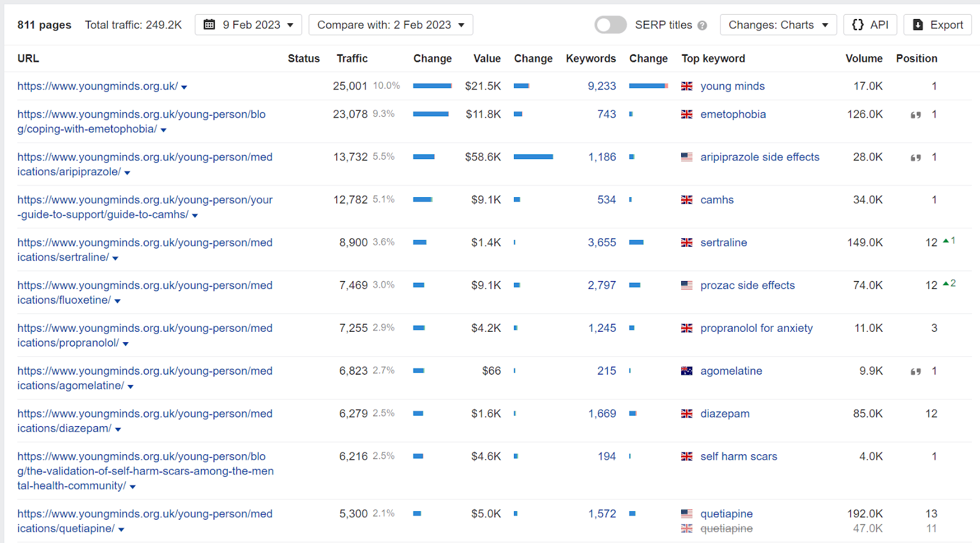Click the UK flag next to young minds
This screenshot has width=980, height=543.
click(687, 86)
